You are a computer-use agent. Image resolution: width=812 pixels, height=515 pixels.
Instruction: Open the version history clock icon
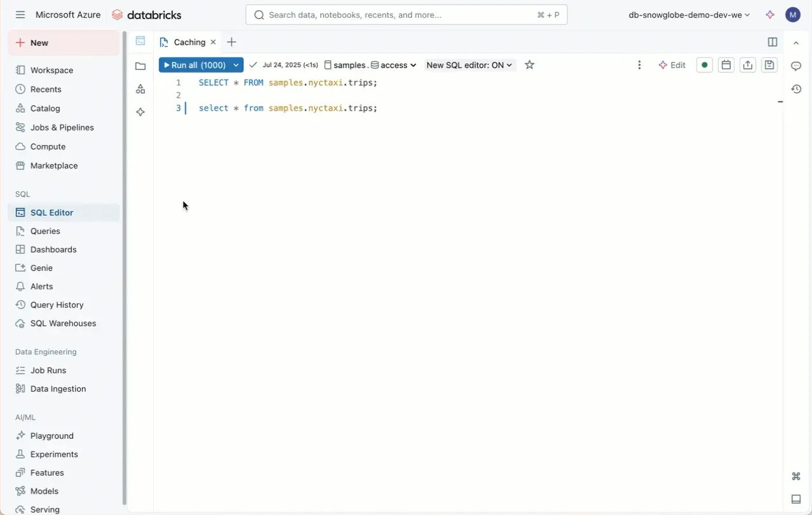point(796,89)
